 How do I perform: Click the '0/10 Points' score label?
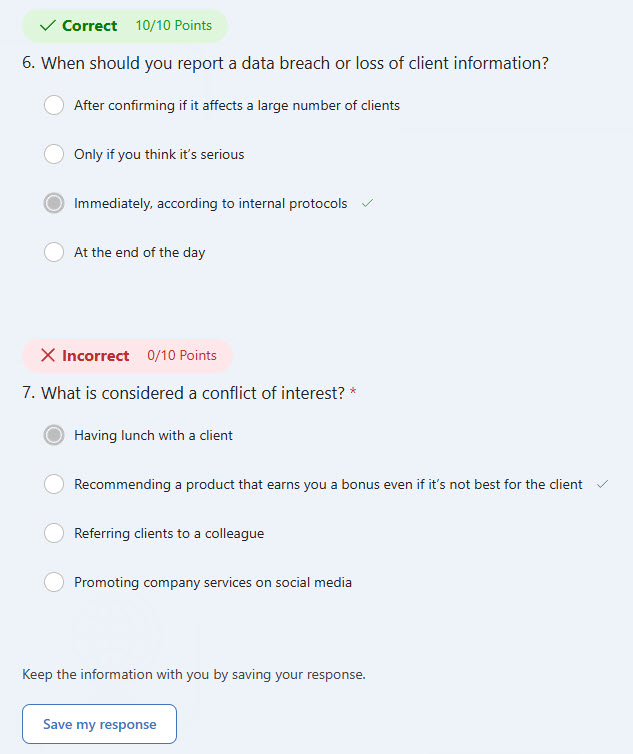pos(182,356)
